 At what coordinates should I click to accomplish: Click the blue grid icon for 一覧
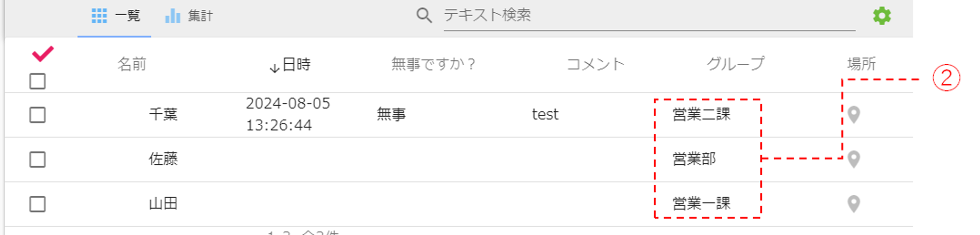tap(99, 16)
